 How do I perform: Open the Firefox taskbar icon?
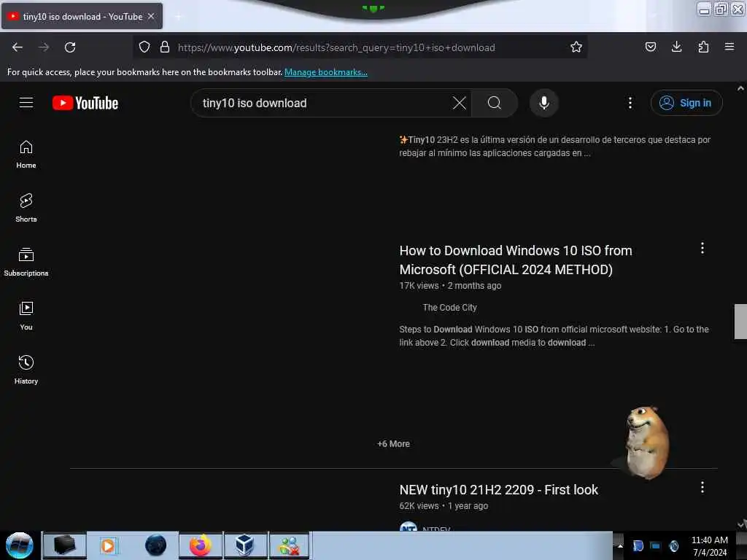click(201, 545)
